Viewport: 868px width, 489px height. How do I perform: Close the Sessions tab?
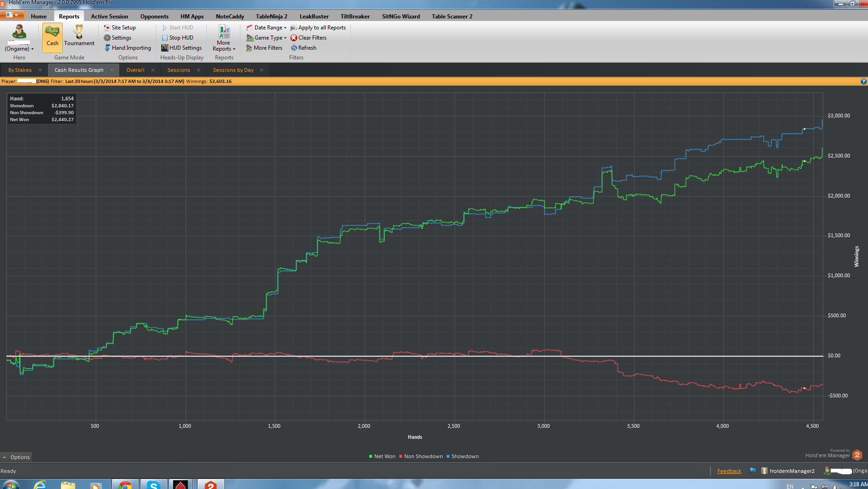(x=198, y=70)
